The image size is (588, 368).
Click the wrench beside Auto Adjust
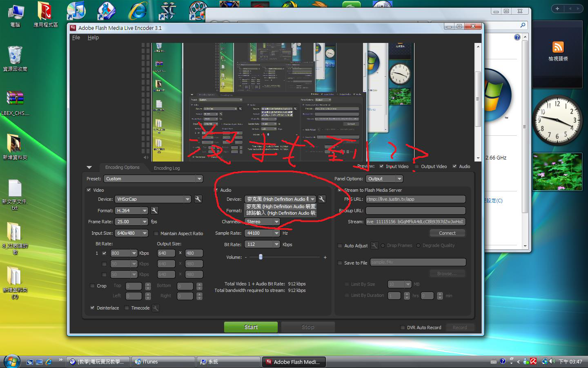[x=374, y=245]
